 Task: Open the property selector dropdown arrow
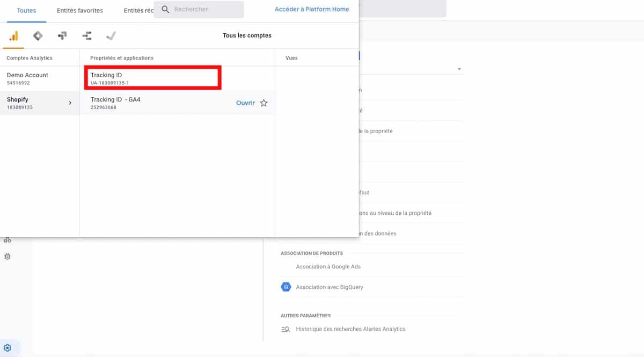(x=459, y=69)
